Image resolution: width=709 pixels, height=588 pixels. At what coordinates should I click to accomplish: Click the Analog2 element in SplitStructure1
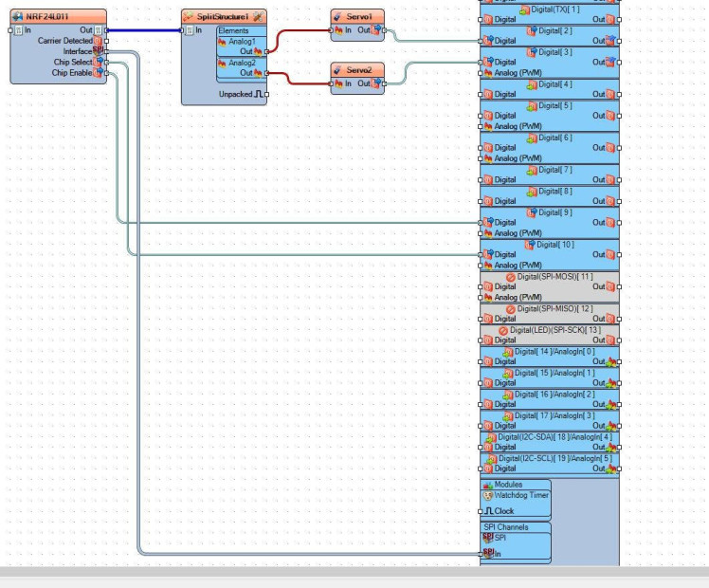pyautogui.click(x=242, y=63)
